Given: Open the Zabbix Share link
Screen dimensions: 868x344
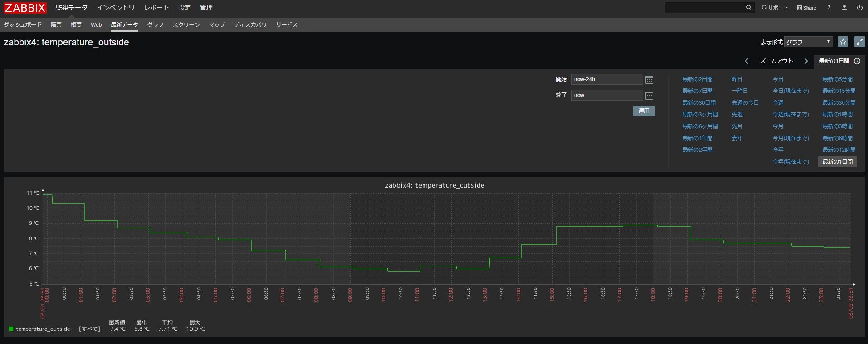Looking at the screenshot, I should [x=806, y=8].
